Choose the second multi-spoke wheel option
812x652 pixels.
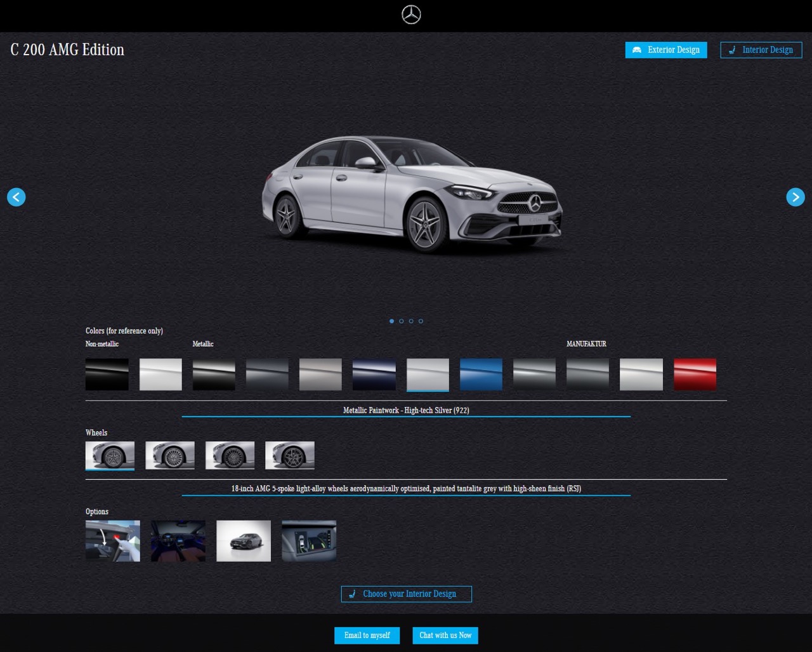pyautogui.click(x=169, y=455)
